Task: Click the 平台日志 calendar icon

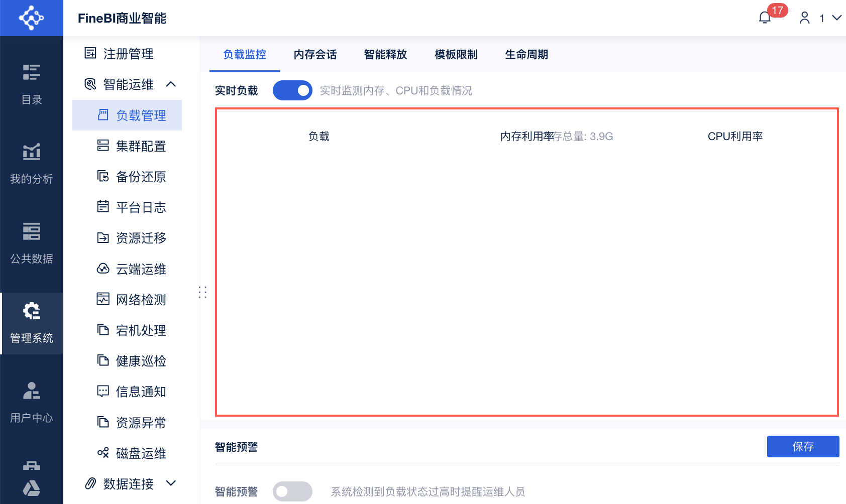Action: tap(103, 207)
